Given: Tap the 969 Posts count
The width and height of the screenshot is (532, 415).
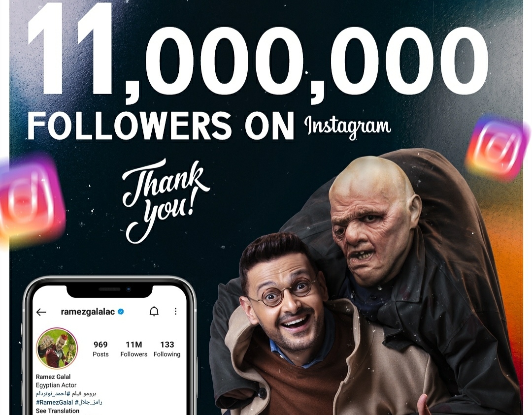Looking at the screenshot, I should 100,349.
